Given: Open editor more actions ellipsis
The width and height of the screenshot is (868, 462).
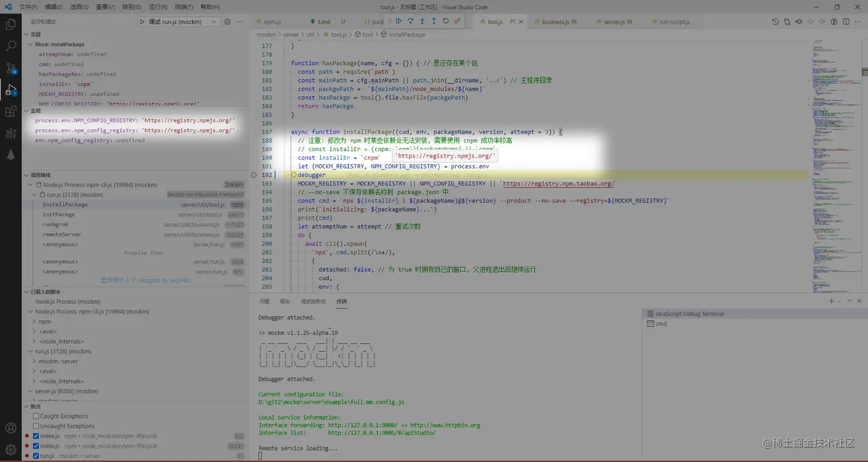Looking at the screenshot, I should [x=858, y=22].
